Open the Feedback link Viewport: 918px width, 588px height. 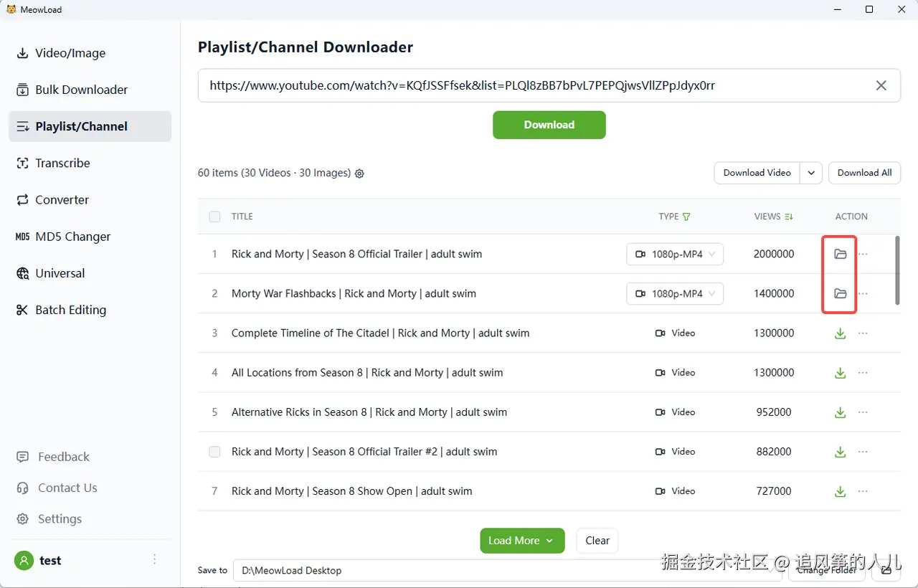[54, 457]
